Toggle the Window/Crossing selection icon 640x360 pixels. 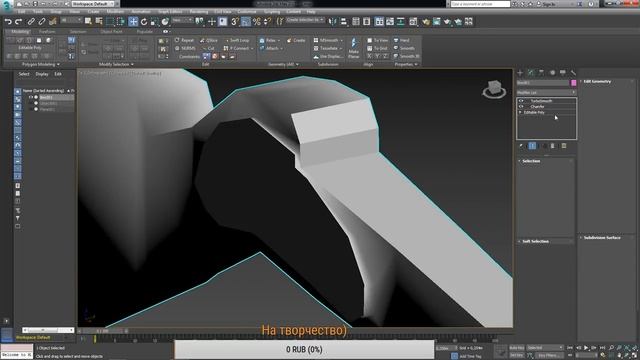pyautogui.click(x=121, y=22)
